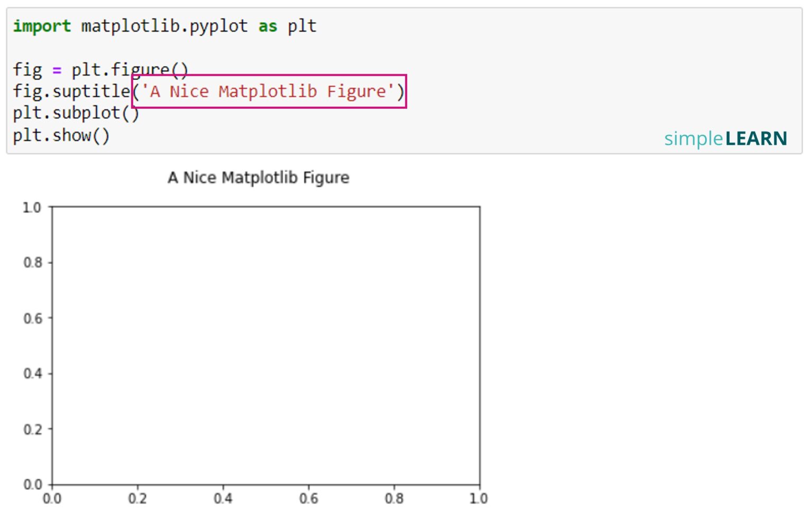Click the 1.0 label on the y-axis
The width and height of the screenshot is (812, 522).
[33, 207]
